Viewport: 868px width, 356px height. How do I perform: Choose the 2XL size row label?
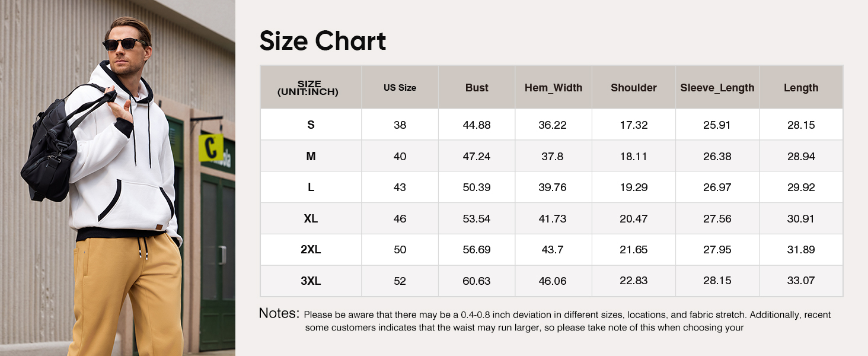(x=311, y=250)
